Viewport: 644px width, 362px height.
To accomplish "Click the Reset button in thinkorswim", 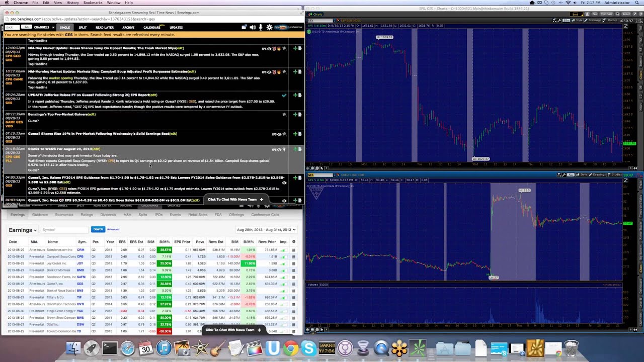I will (625, 14).
